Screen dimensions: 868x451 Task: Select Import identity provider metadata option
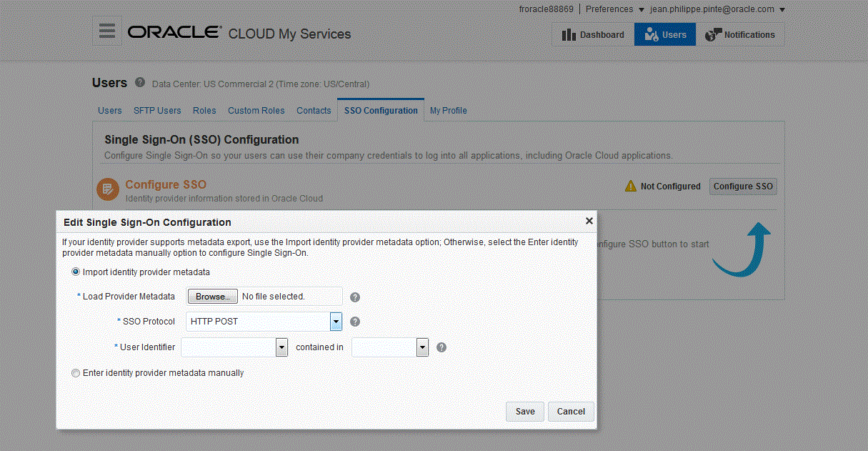[x=75, y=272]
